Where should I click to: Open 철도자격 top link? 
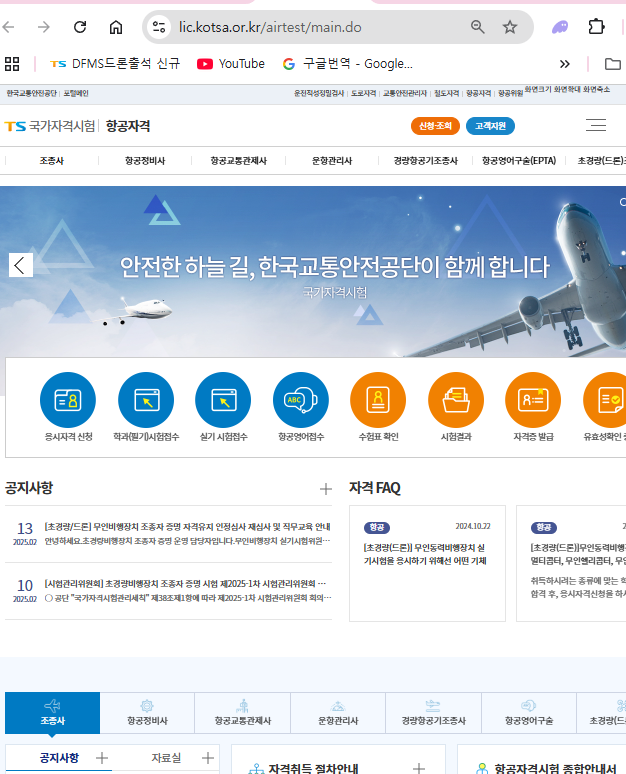tap(446, 93)
